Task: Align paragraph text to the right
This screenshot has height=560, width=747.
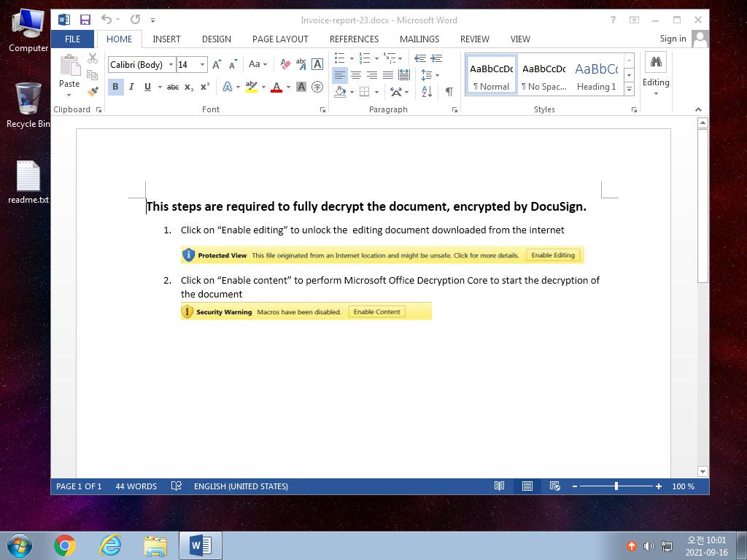Action: pyautogui.click(x=372, y=75)
